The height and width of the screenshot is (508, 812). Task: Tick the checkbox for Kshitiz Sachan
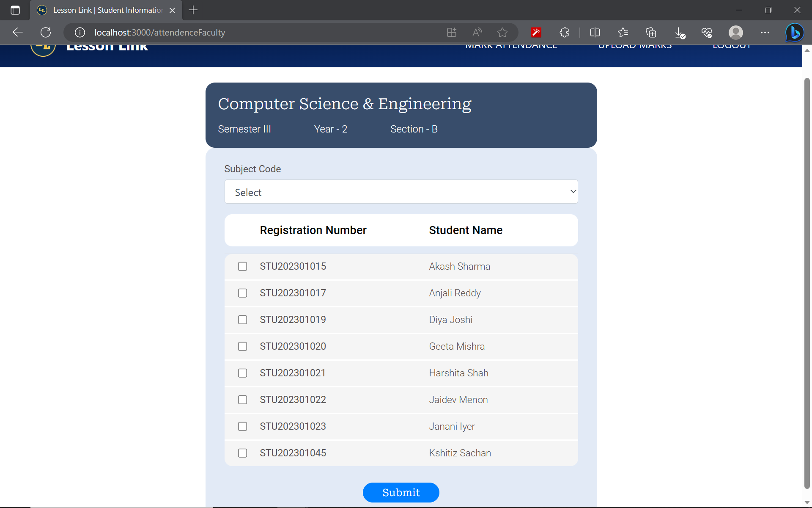[x=242, y=453]
